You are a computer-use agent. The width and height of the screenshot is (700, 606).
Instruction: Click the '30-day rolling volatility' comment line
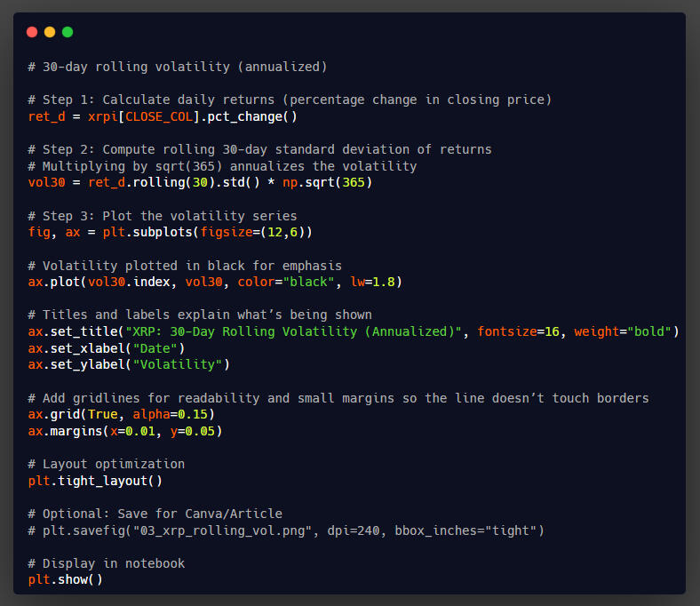point(178,67)
